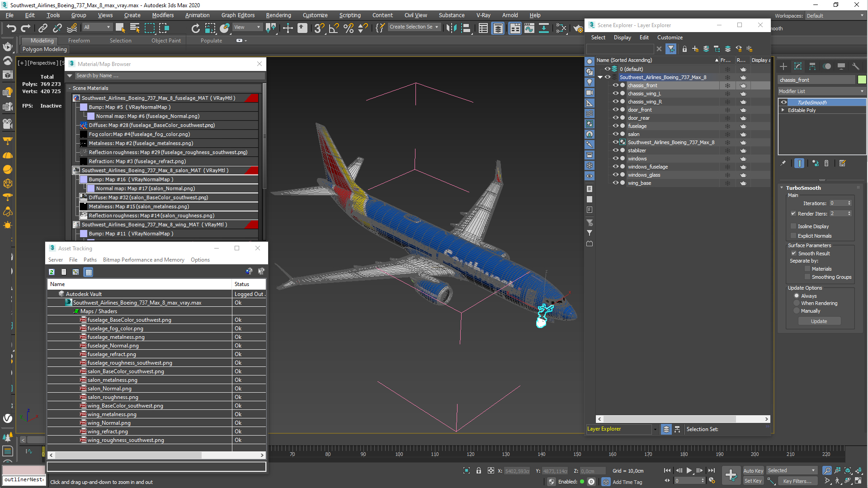Open the Motion command panel tab
868x488 pixels.
coord(827,66)
